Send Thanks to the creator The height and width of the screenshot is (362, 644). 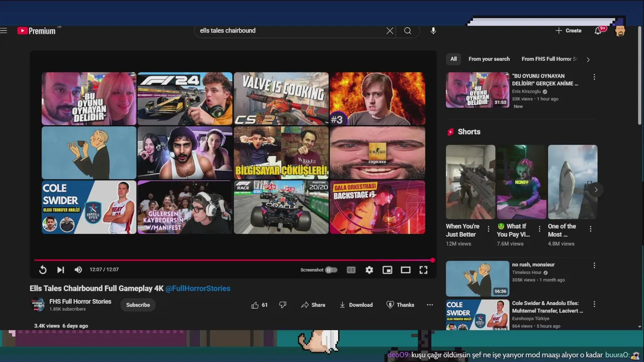400,305
